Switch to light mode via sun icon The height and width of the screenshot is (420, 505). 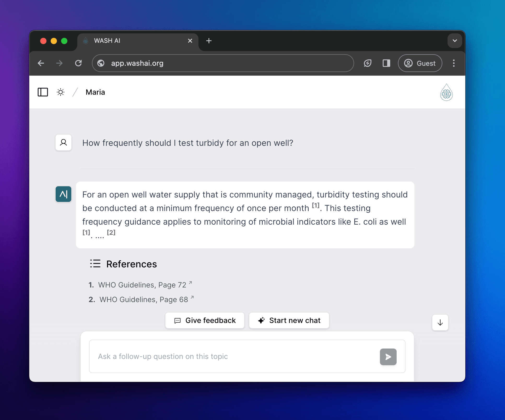60,92
